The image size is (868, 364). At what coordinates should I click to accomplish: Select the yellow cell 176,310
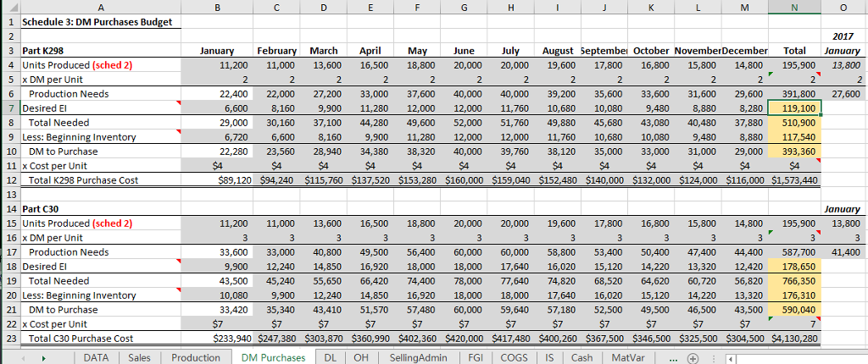coord(793,295)
